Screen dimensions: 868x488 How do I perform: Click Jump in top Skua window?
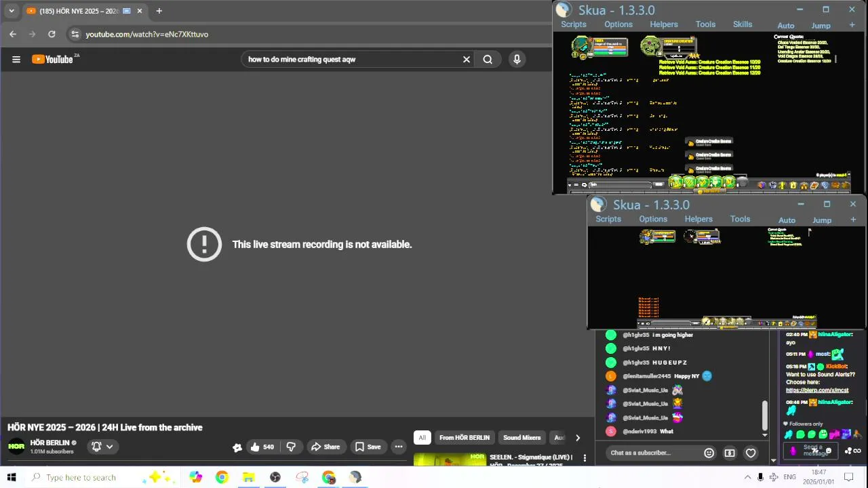pos(821,26)
